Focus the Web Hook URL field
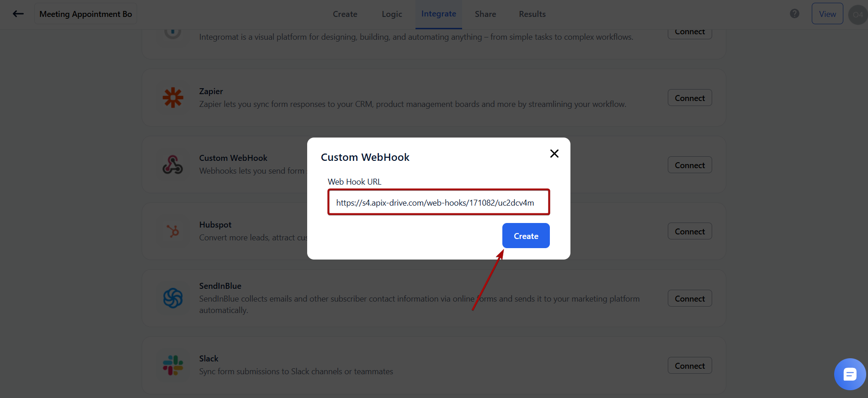 439,202
